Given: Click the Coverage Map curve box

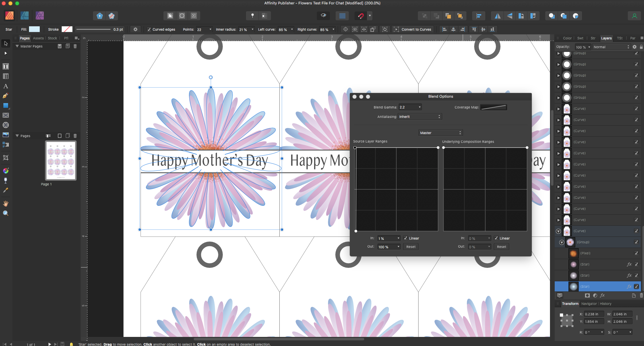Looking at the screenshot, I should pyautogui.click(x=494, y=107).
